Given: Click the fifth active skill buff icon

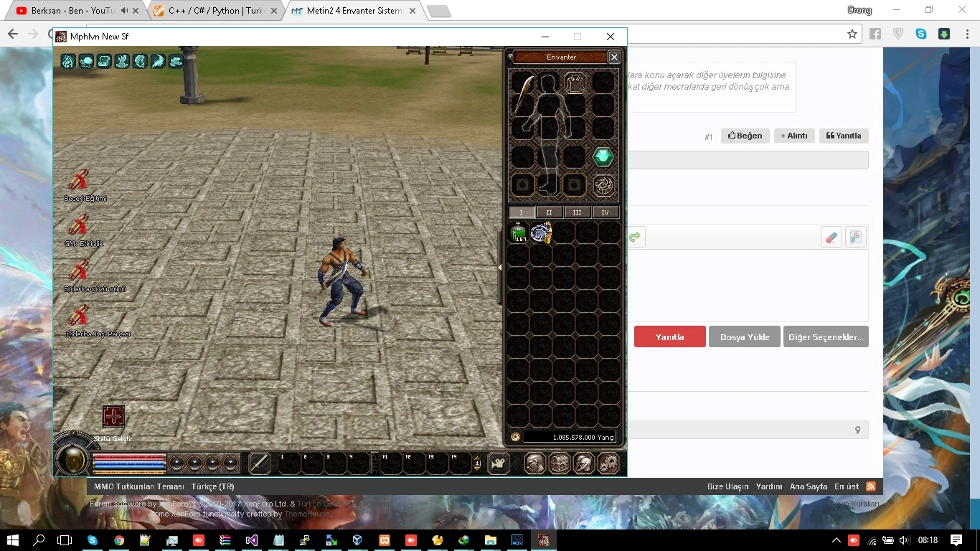Looking at the screenshot, I should coord(140,61).
